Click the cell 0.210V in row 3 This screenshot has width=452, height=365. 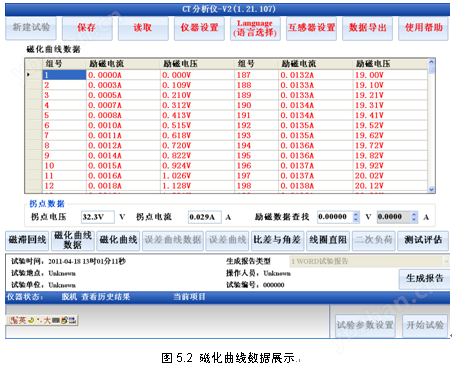tap(197, 95)
